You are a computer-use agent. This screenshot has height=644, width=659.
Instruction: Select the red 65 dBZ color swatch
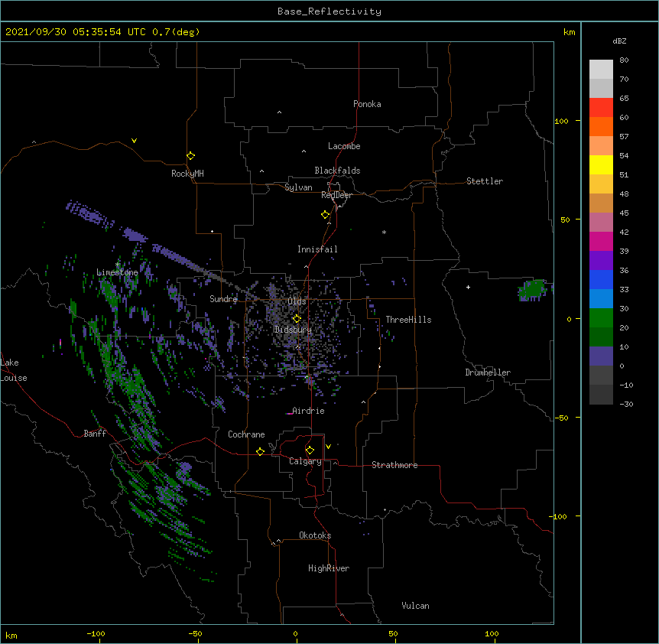point(601,107)
